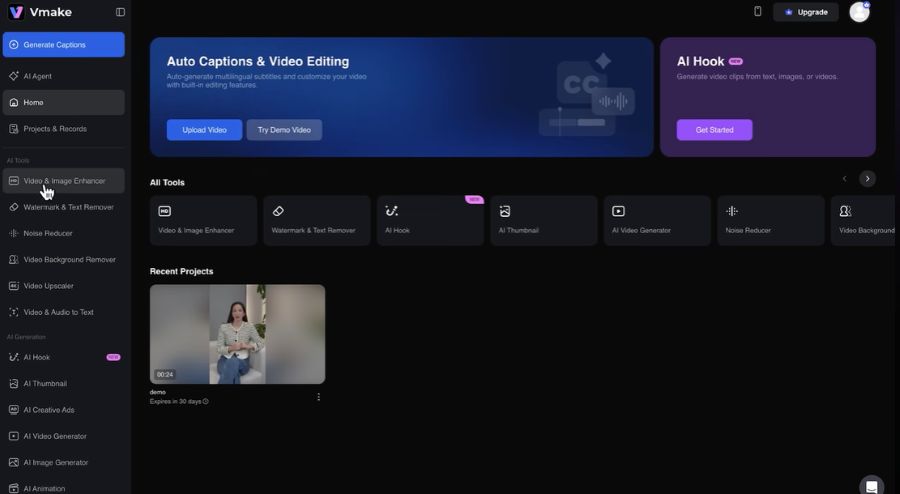Click the next arrow for All Tools carousel
This screenshot has height=494, width=900.
(x=867, y=179)
